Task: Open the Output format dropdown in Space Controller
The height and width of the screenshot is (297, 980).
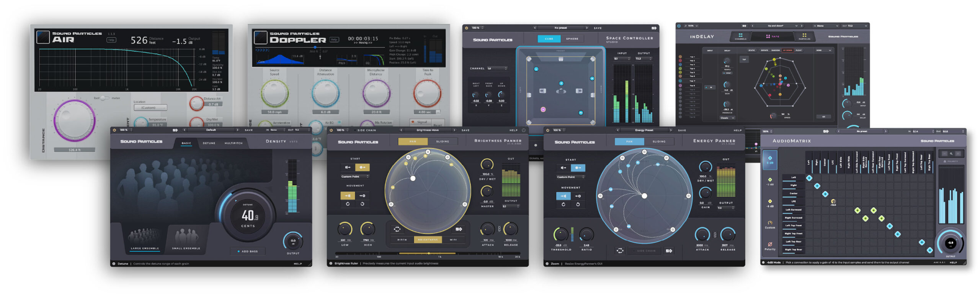Action: coord(644,58)
